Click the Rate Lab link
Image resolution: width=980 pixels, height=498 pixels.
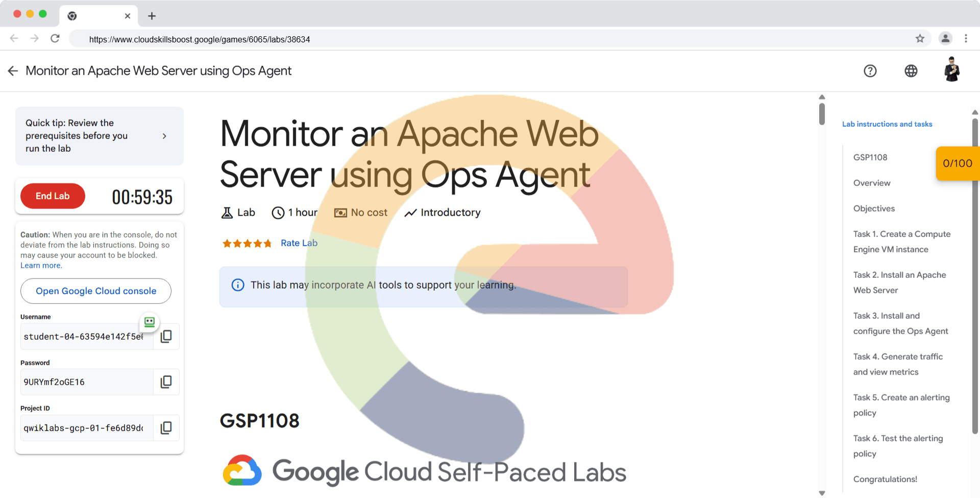click(x=299, y=243)
